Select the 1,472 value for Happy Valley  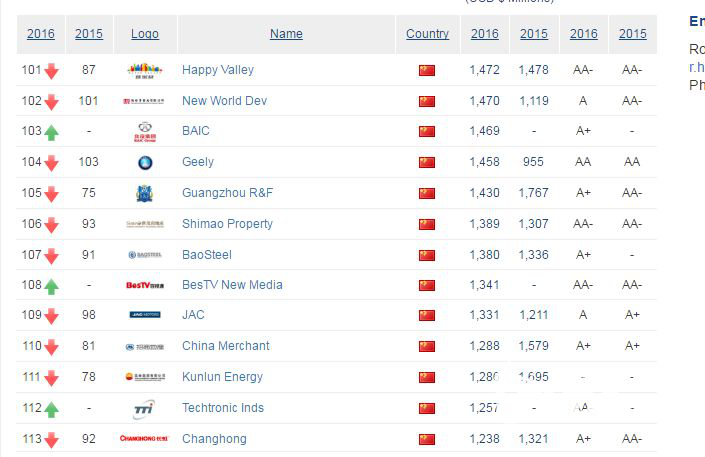(x=485, y=70)
